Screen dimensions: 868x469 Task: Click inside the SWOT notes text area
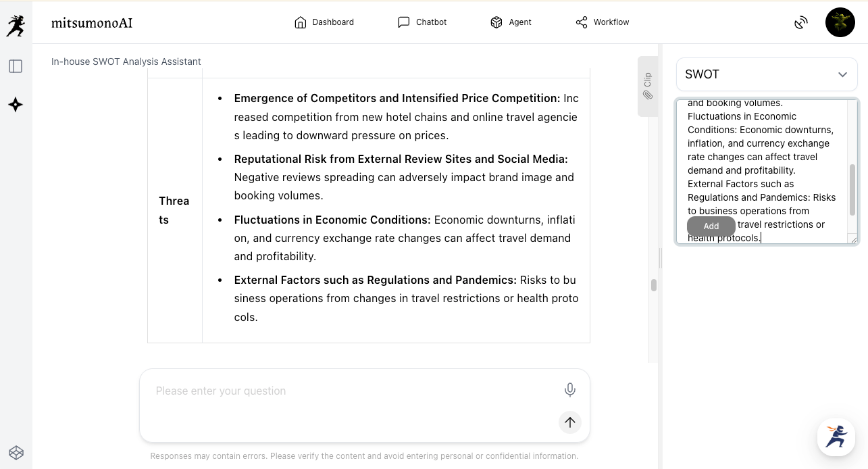[762, 157]
